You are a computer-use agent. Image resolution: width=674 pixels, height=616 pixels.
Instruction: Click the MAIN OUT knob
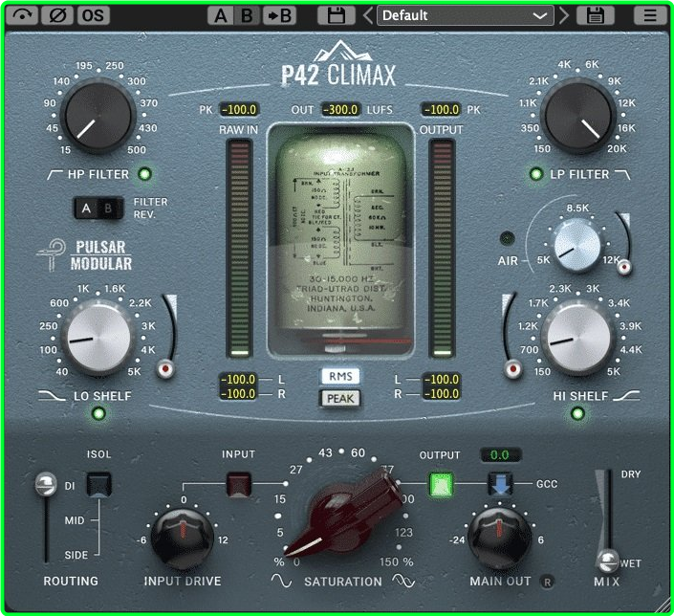[499, 538]
